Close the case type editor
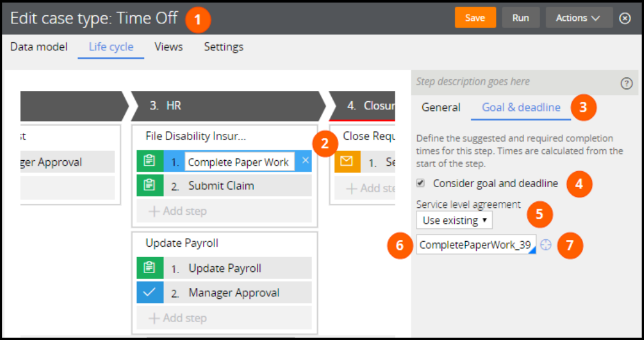 (x=625, y=18)
